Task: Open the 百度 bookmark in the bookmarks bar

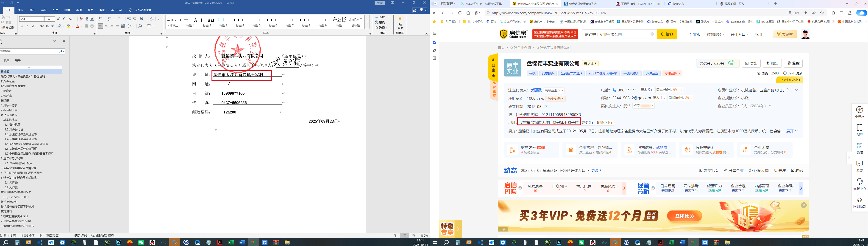Action: pyautogui.click(x=491, y=22)
